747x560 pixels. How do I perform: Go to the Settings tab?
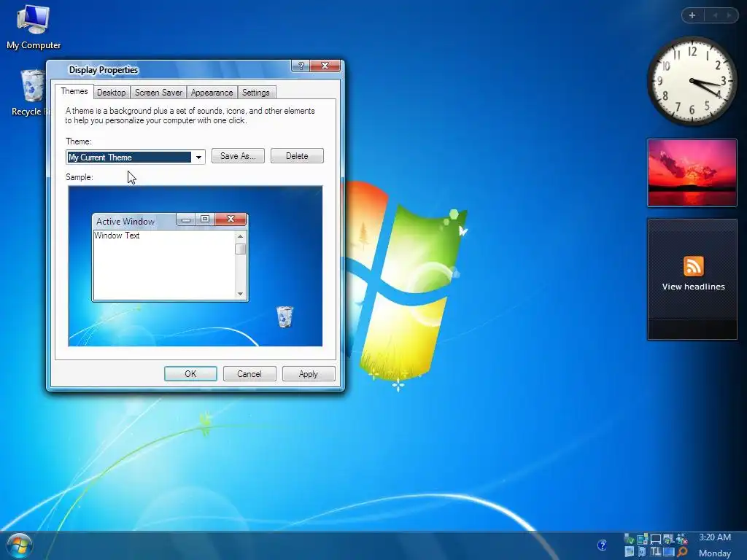256,93
